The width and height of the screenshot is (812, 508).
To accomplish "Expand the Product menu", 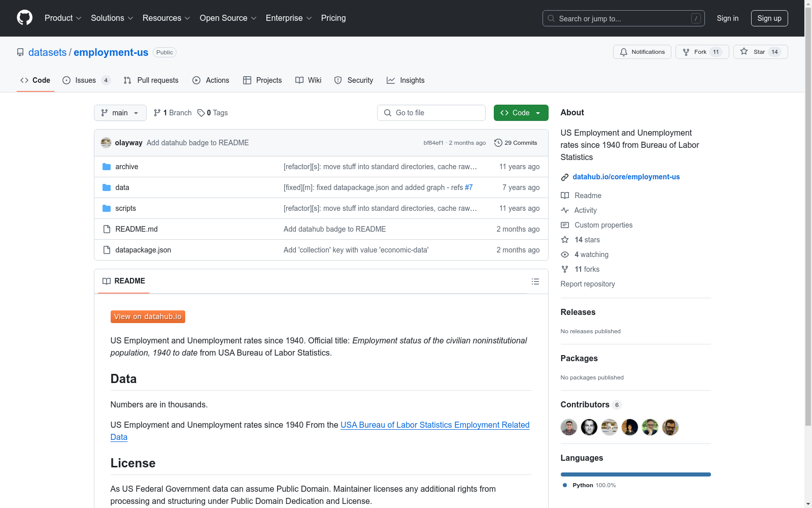I will (x=63, y=18).
